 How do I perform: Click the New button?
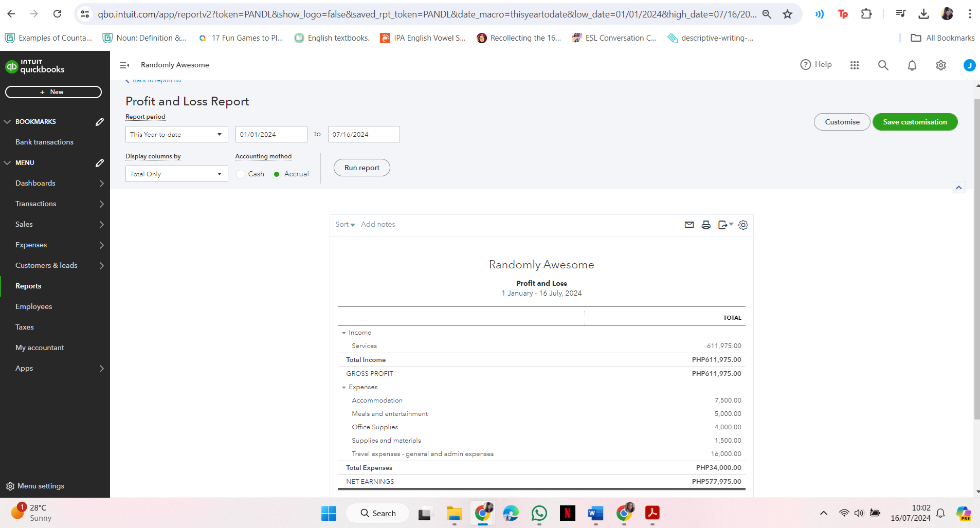point(53,92)
